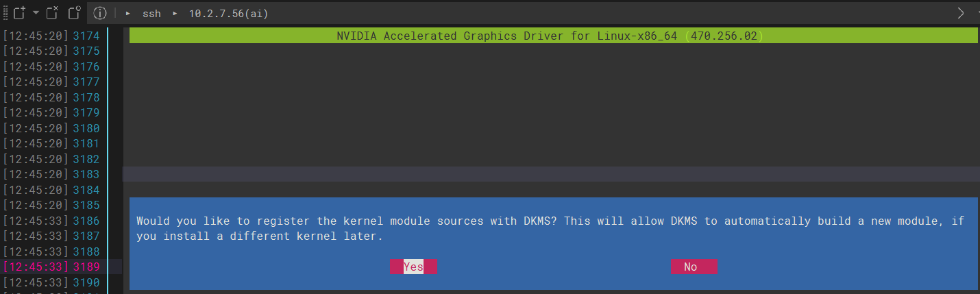Click the timestamp beside line 3186

[x=36, y=221]
